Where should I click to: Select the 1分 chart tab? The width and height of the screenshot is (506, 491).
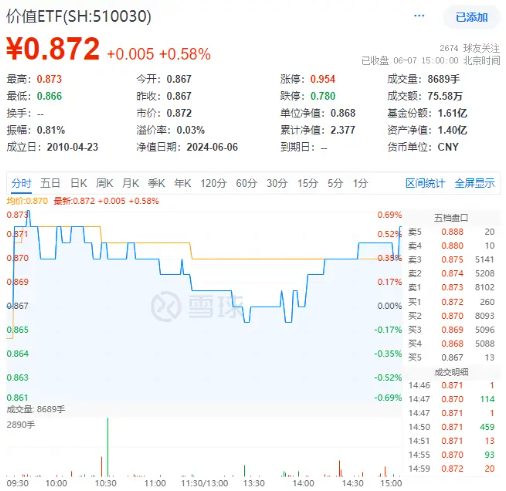point(360,183)
